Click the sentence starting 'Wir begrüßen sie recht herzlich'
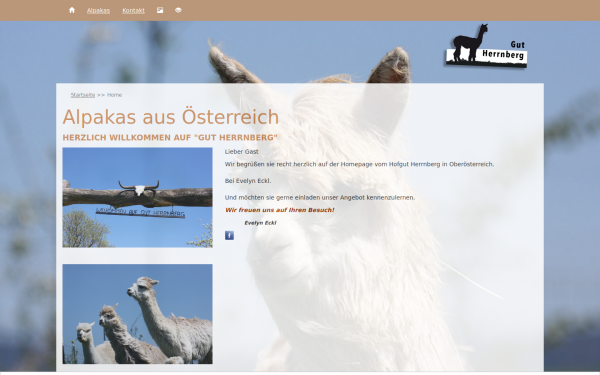This screenshot has width=600, height=375. tap(359, 164)
